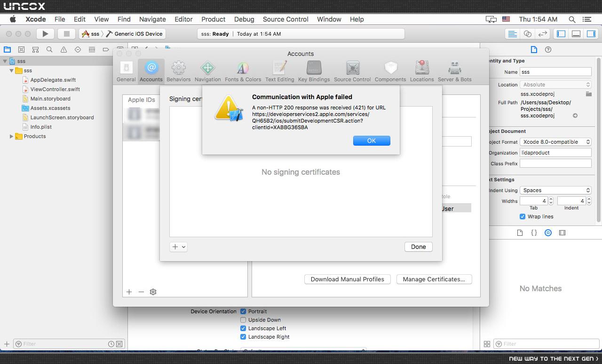
Task: Open the Debug menu
Action: coord(244,19)
